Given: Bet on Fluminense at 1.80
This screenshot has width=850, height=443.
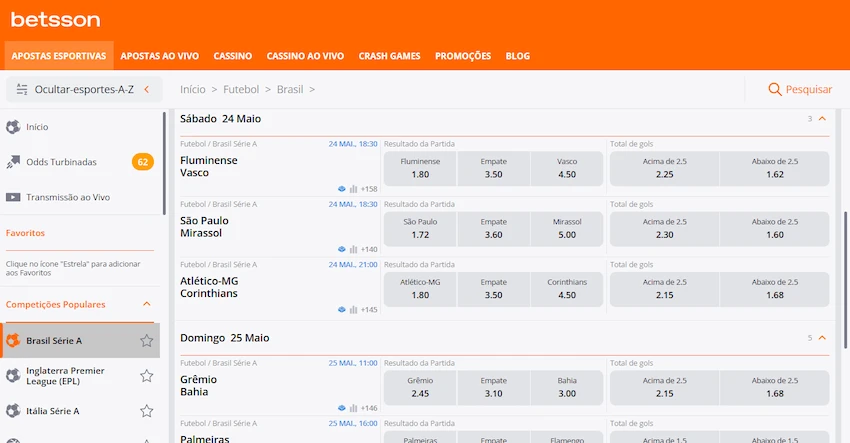Looking at the screenshot, I should pos(420,169).
